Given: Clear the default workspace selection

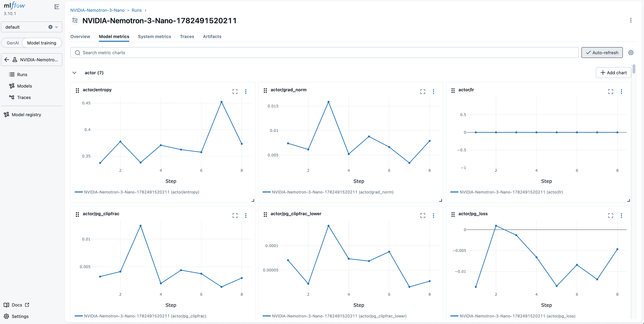Looking at the screenshot, I should (50, 27).
